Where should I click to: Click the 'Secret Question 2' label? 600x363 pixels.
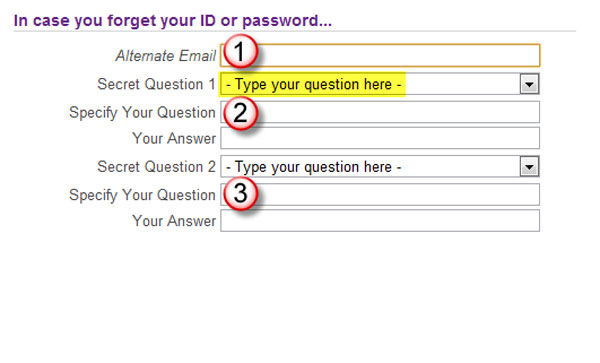click(157, 167)
